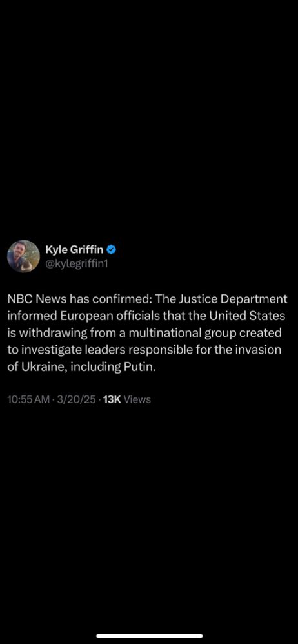The image size is (298, 644).
Task: Tap the 13K Views count
Action: pyautogui.click(x=127, y=399)
